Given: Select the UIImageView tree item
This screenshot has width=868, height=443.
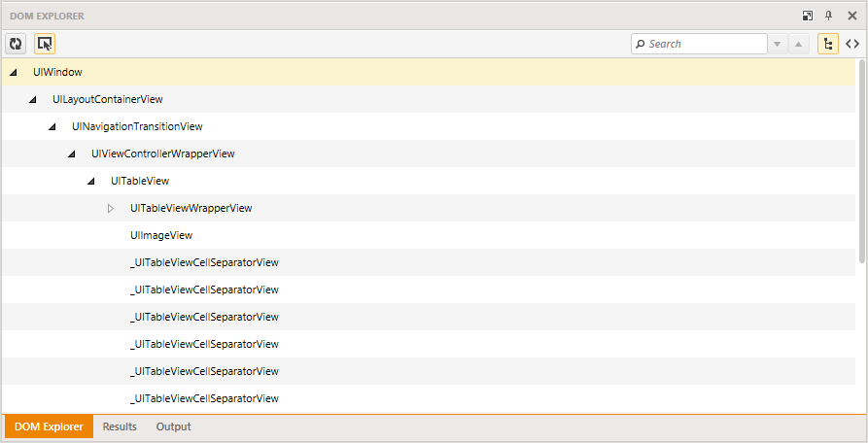Looking at the screenshot, I should (161, 236).
